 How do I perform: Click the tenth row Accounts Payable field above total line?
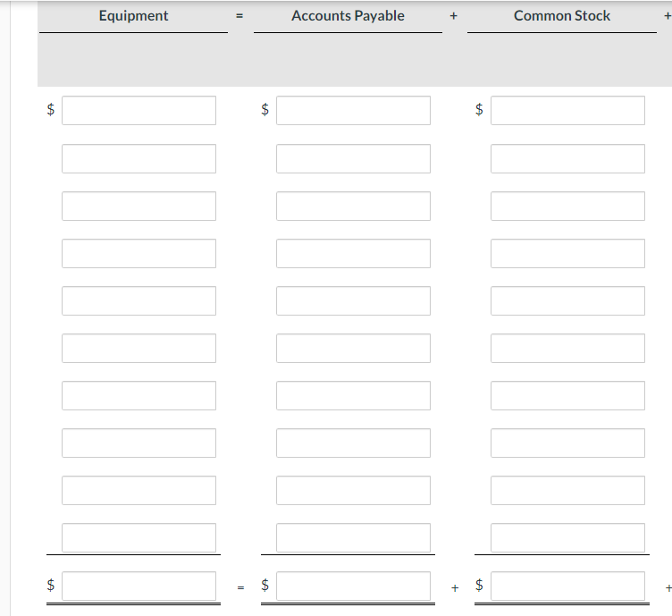354,537
